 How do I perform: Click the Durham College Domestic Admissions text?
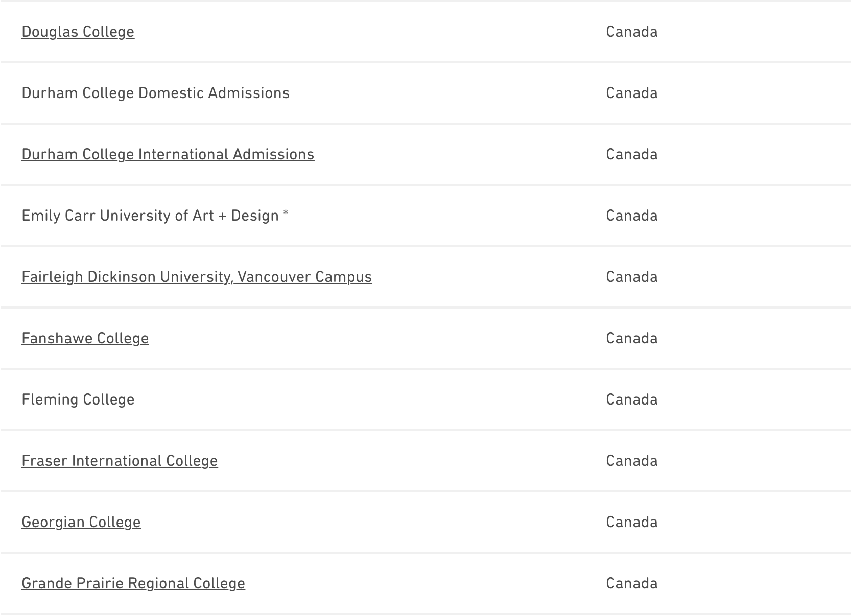(155, 93)
